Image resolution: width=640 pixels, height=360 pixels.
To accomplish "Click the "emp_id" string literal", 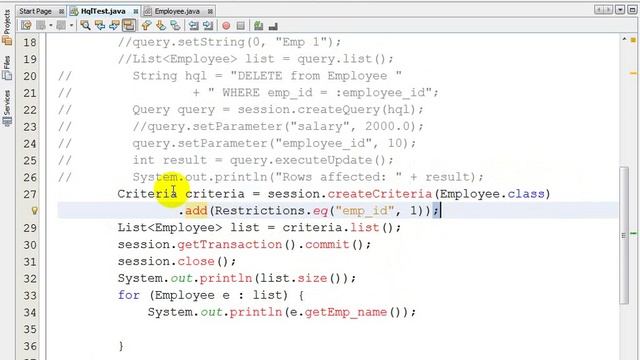I will point(365,211).
